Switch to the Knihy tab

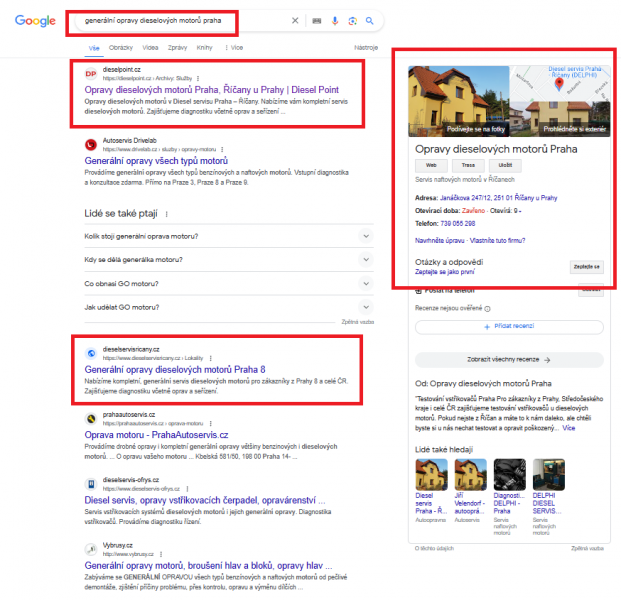click(204, 48)
